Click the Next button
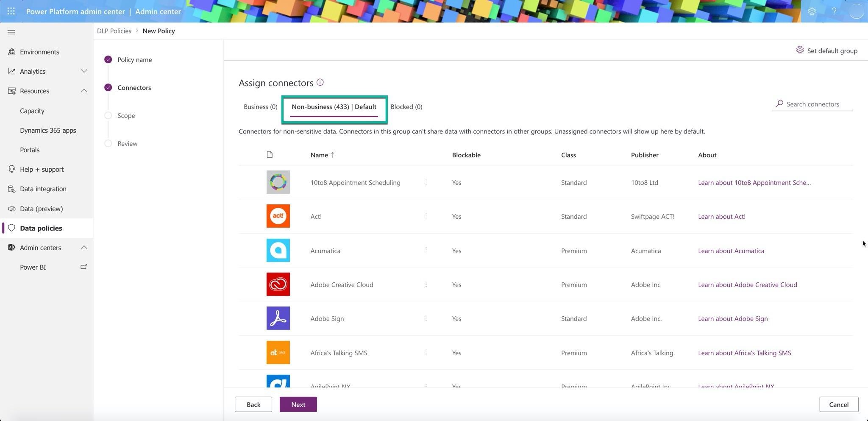This screenshot has height=421, width=868. coord(298,404)
